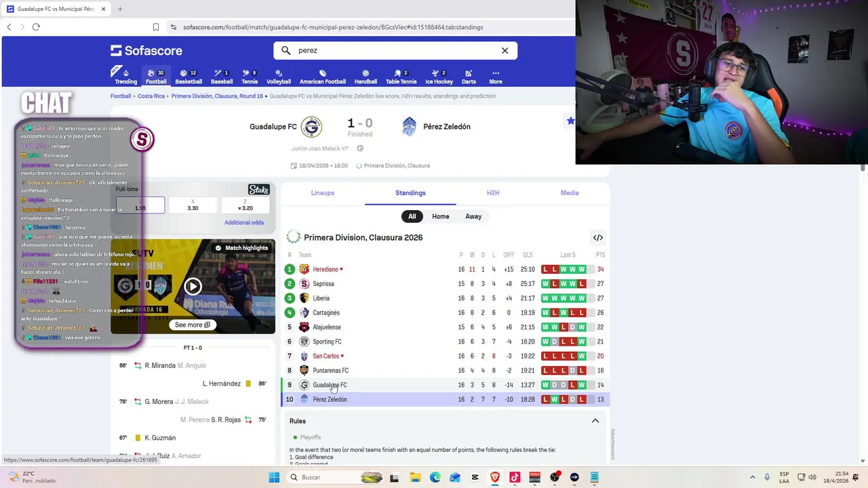This screenshot has height=488, width=868.
Task: Click the See more highlights button
Action: click(x=193, y=325)
